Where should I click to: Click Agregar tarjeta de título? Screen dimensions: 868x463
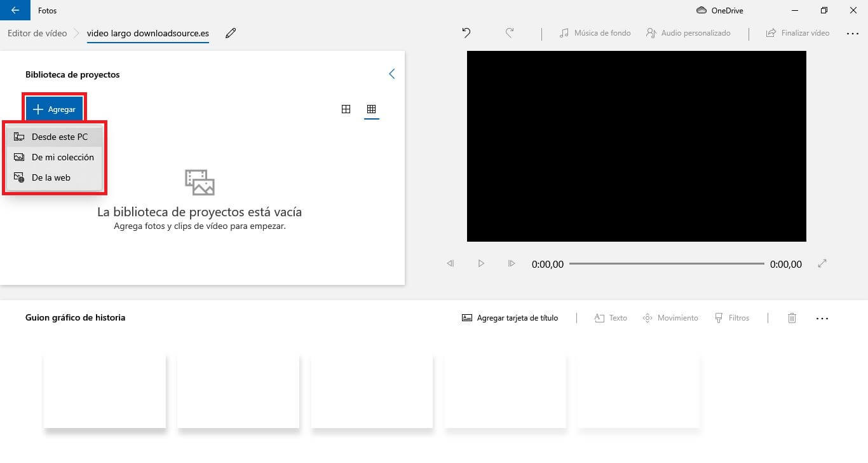pos(510,318)
